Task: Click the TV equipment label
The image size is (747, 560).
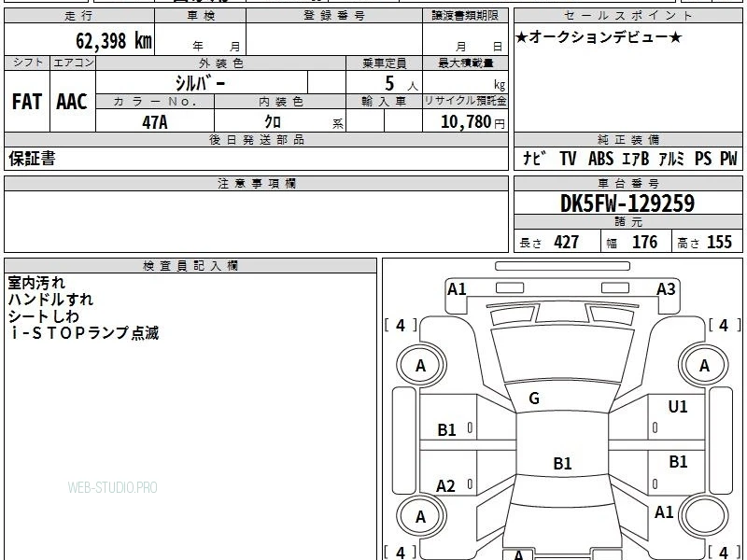Action: tap(568, 158)
